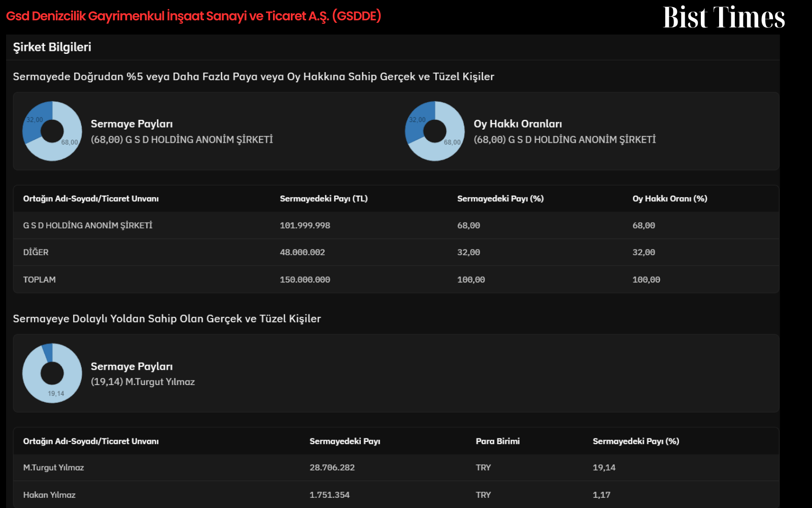
Task: Click the 'Sermayeye Dolaylı Yoldan Sahip Olan' section heading
Action: (x=167, y=319)
